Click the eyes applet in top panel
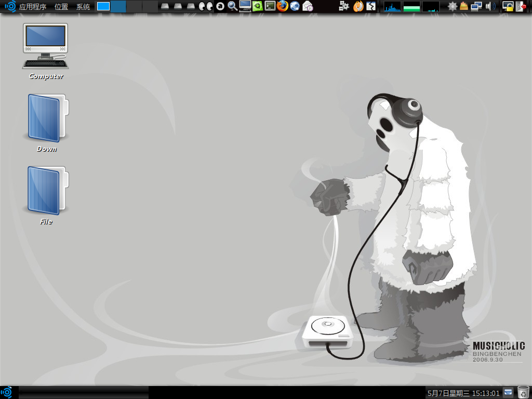 coord(206,6)
